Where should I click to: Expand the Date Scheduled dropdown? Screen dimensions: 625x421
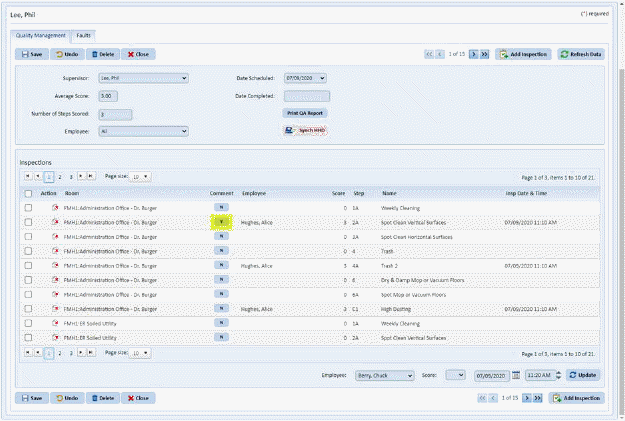pos(321,78)
